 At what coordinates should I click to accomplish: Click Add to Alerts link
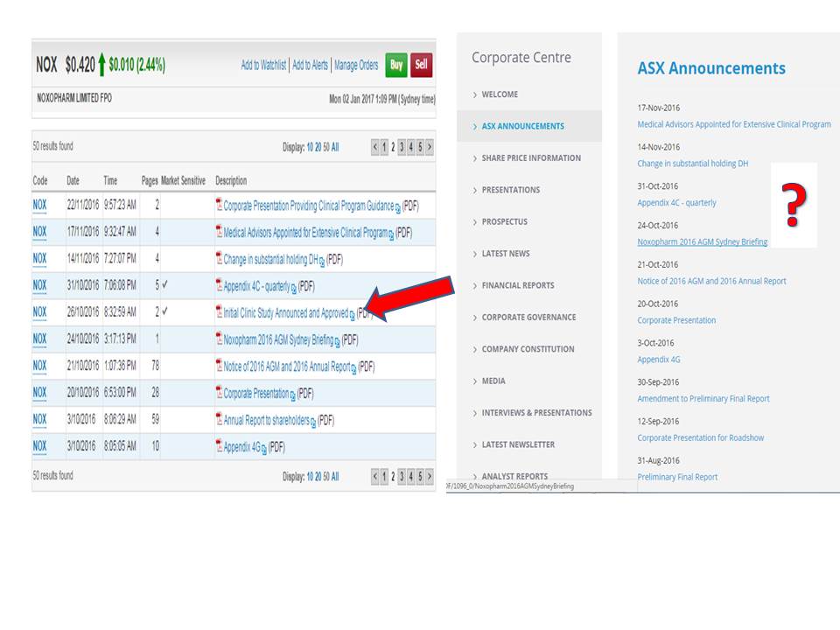[310, 66]
